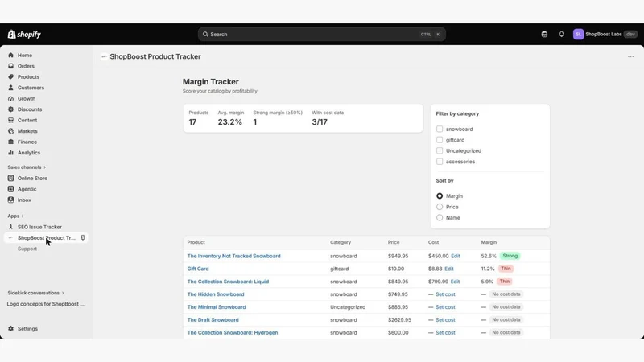Viewport: 644px width, 362px height.
Task: Check the Uncategorized category filter
Action: click(x=440, y=150)
